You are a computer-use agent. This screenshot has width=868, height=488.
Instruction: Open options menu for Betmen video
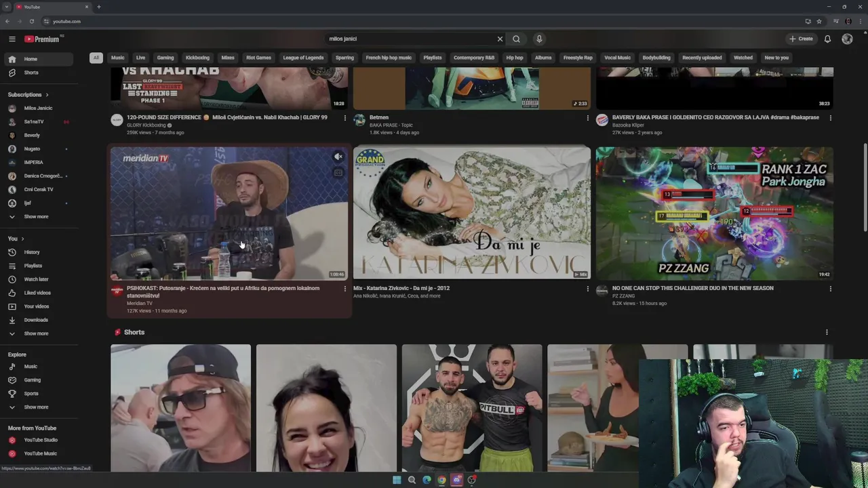coord(587,118)
